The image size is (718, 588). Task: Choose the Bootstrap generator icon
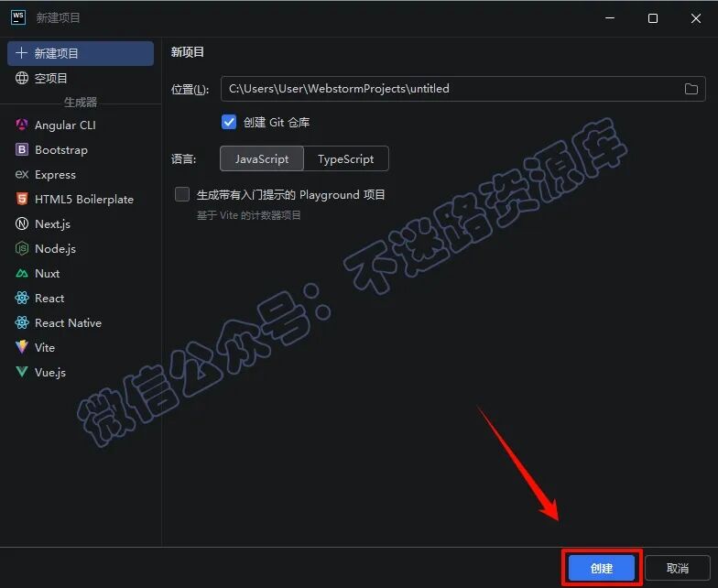tap(22, 149)
